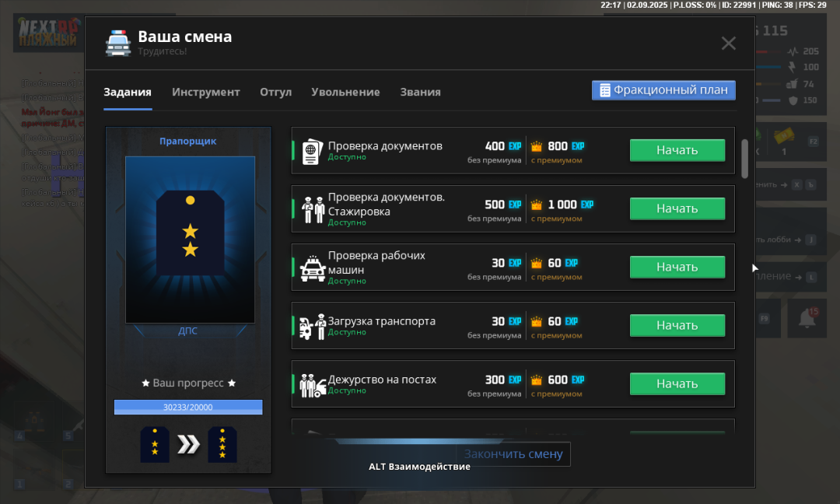
Task: Click the task list scrollbar
Action: pyautogui.click(x=744, y=158)
